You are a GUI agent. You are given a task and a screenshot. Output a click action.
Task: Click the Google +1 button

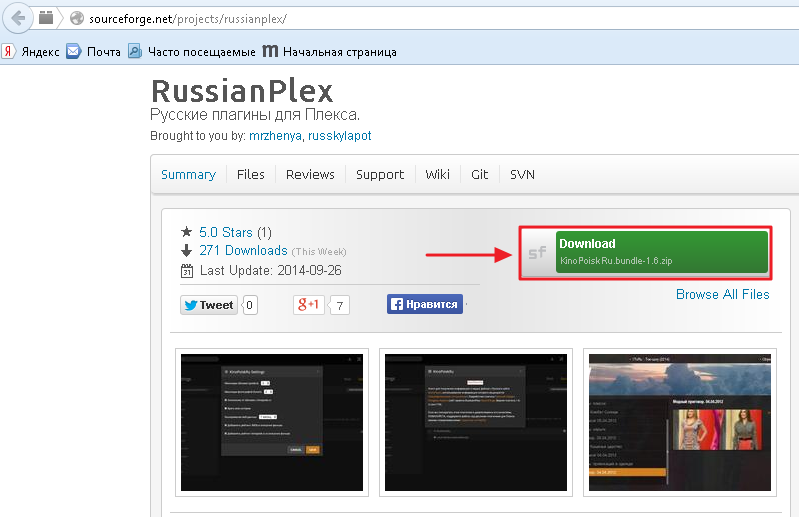pos(309,305)
